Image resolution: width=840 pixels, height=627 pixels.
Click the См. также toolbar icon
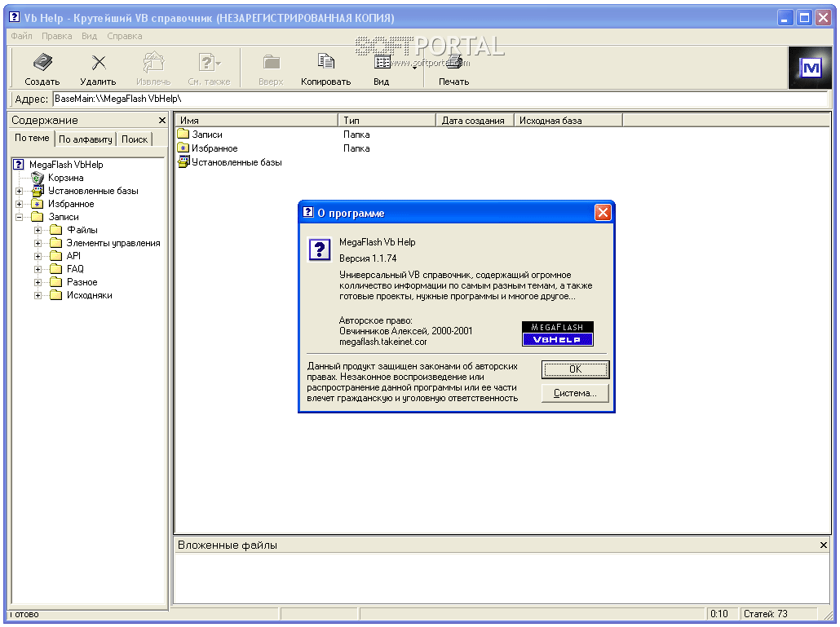pyautogui.click(x=209, y=63)
